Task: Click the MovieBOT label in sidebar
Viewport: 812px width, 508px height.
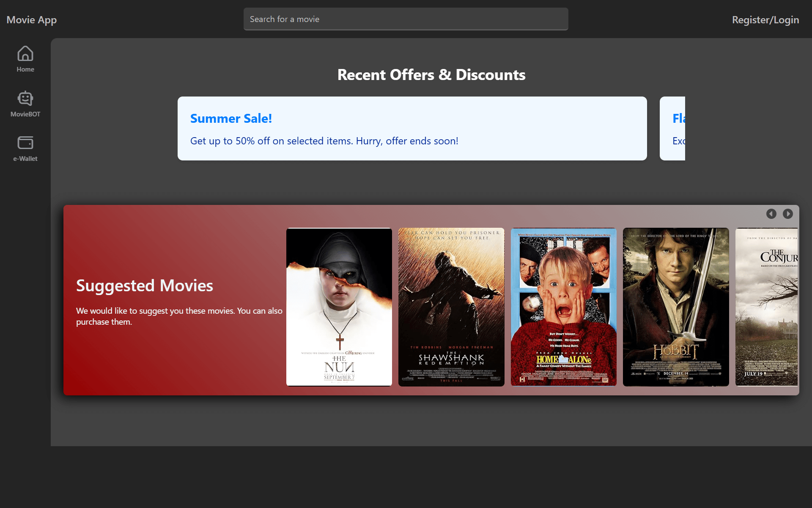Action: tap(25, 114)
